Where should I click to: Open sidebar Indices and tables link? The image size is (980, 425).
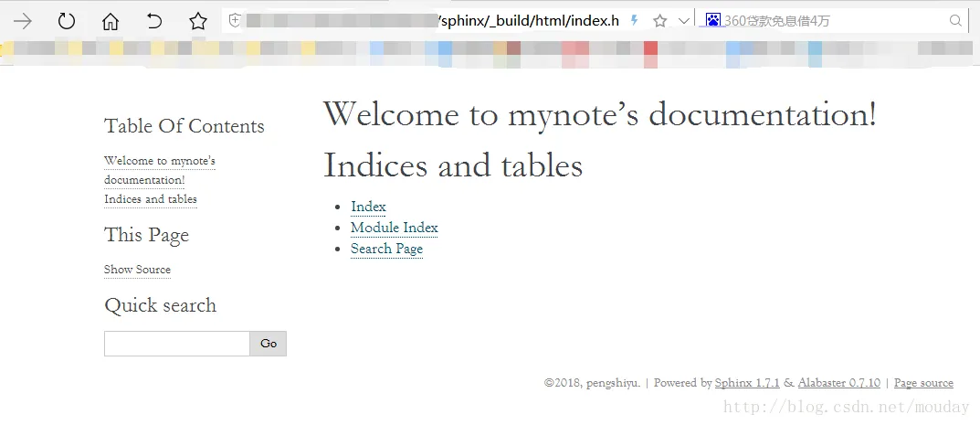point(151,199)
